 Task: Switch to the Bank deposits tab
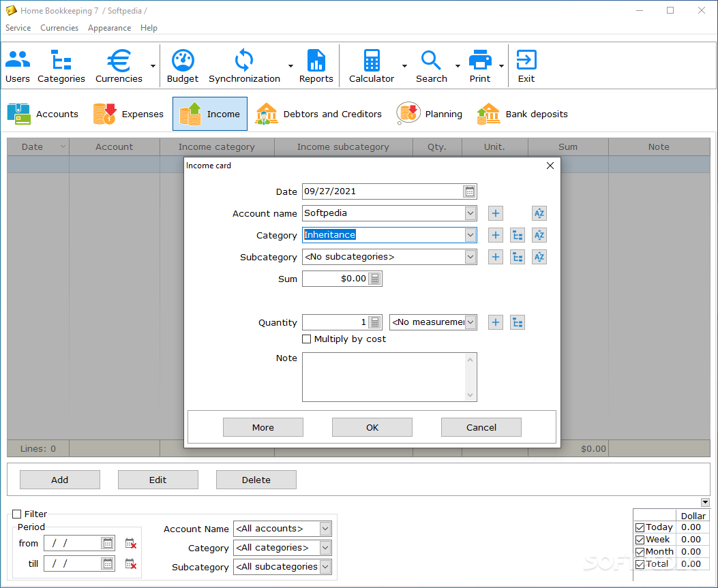(522, 114)
